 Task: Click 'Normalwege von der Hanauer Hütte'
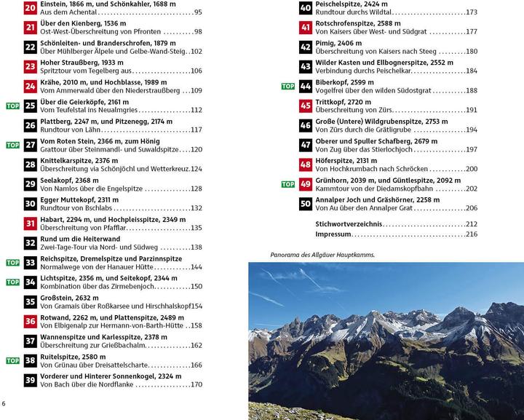[x=97, y=267]
